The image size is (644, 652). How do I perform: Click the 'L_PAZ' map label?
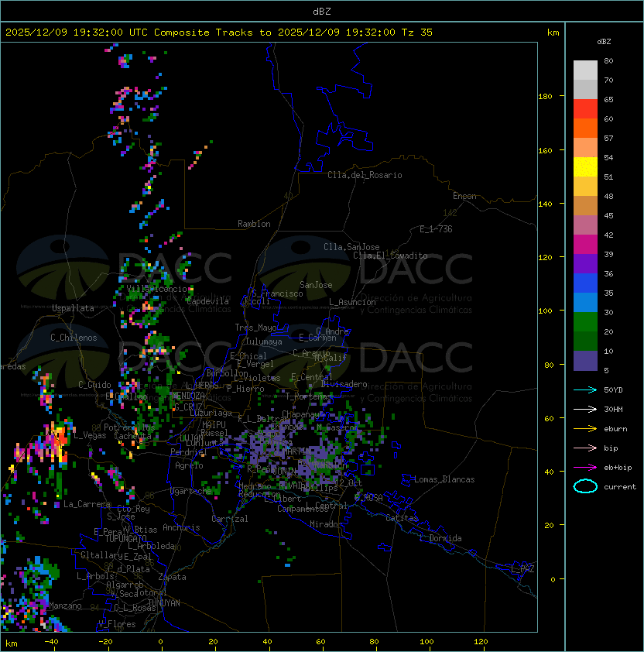(522, 569)
